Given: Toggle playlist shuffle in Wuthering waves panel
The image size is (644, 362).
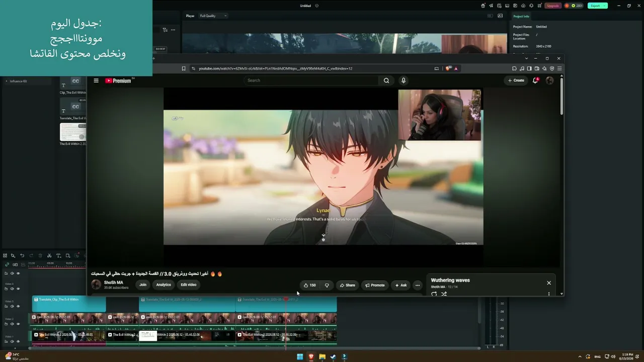Looking at the screenshot, I should 444,294.
